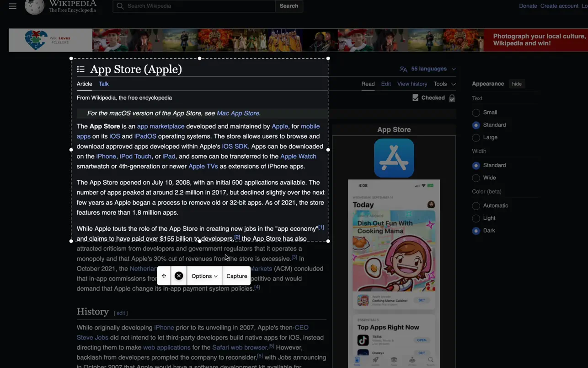Click the Search button
The image size is (588, 368).
click(289, 6)
